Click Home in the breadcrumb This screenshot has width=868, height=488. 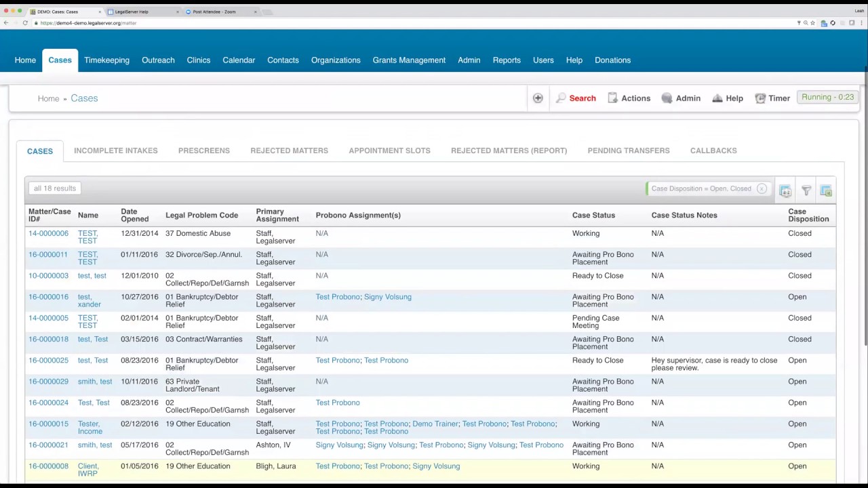48,98
